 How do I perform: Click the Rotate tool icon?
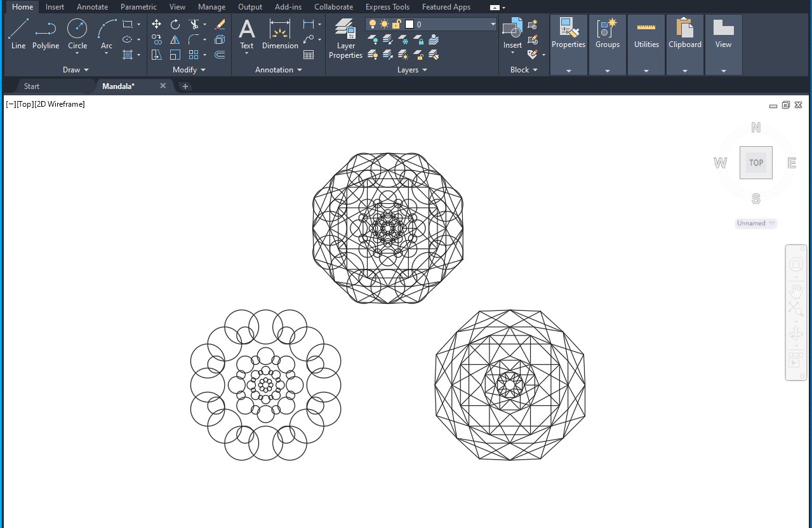click(x=175, y=24)
